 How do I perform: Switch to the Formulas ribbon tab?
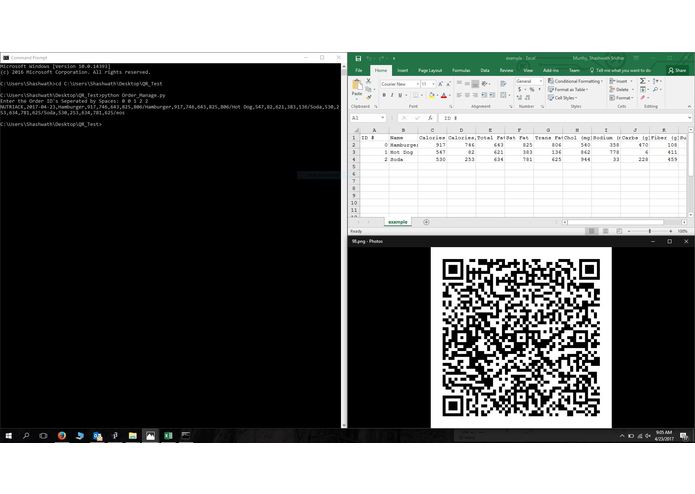[461, 70]
